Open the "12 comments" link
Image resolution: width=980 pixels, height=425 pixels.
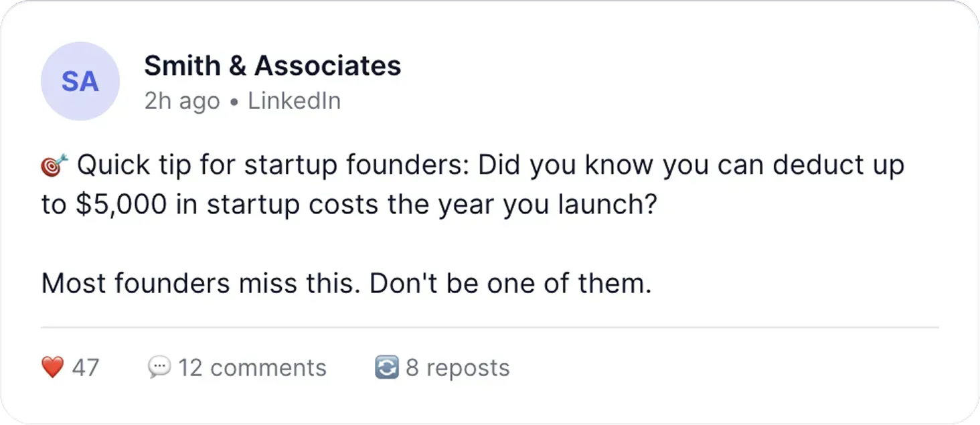[252, 367]
